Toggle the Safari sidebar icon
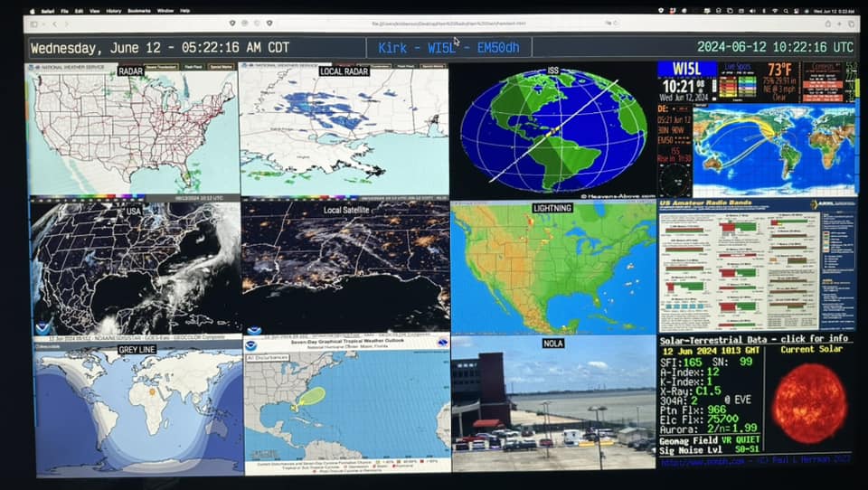Viewport: 868px width, 490px height. coord(35,24)
